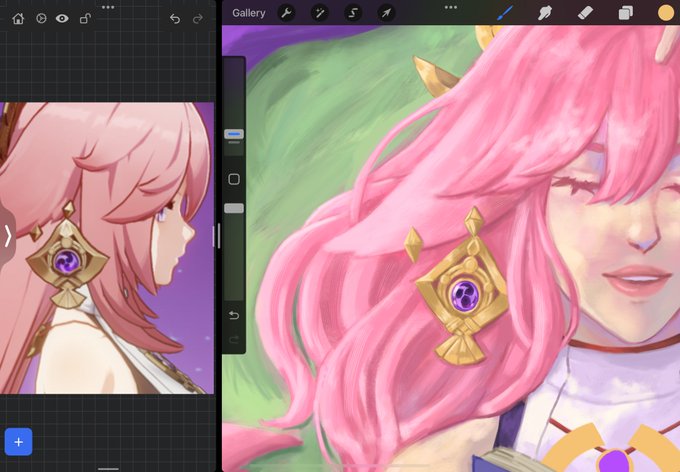Adjust the brush size slider handle
Viewport: 680px width, 472px height.
(234, 134)
